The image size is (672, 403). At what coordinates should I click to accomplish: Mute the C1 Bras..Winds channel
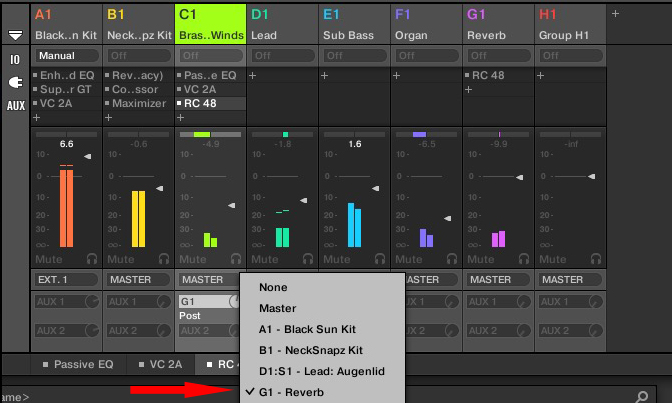pyautogui.click(x=193, y=259)
